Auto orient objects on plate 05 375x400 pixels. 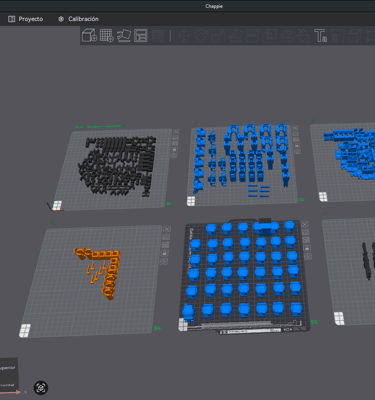coord(306,232)
